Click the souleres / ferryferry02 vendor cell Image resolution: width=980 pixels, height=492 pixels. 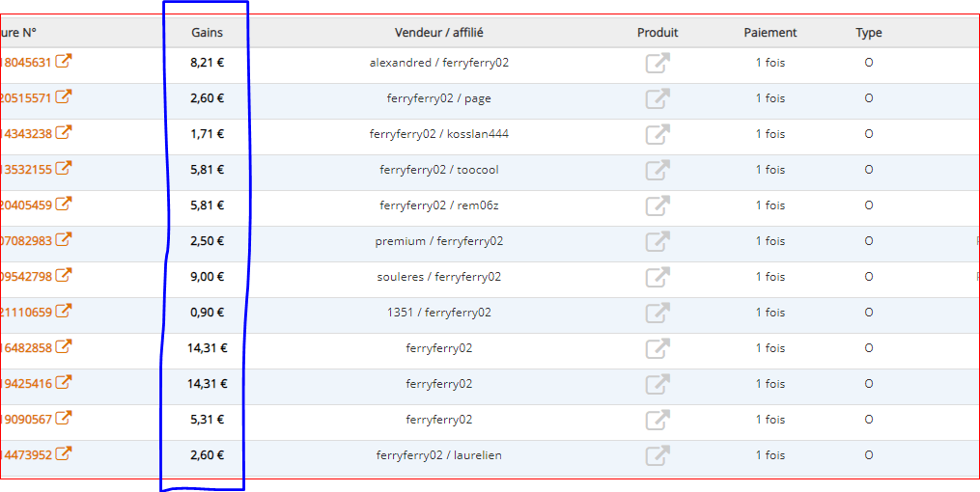pos(438,277)
